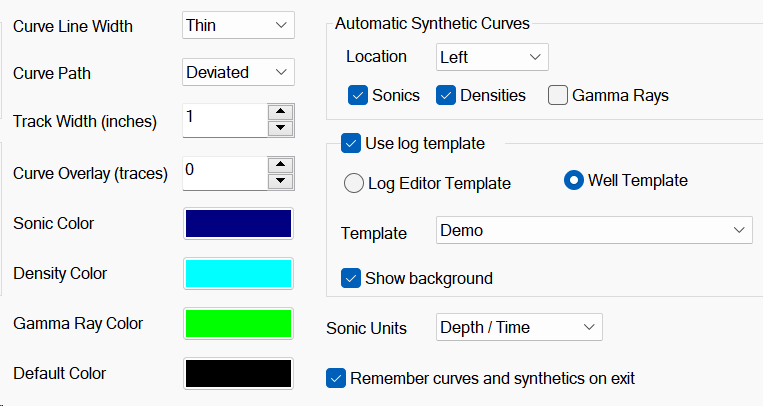Increase Curve Overlay traces value
The width and height of the screenshot is (763, 406).
tap(281, 164)
